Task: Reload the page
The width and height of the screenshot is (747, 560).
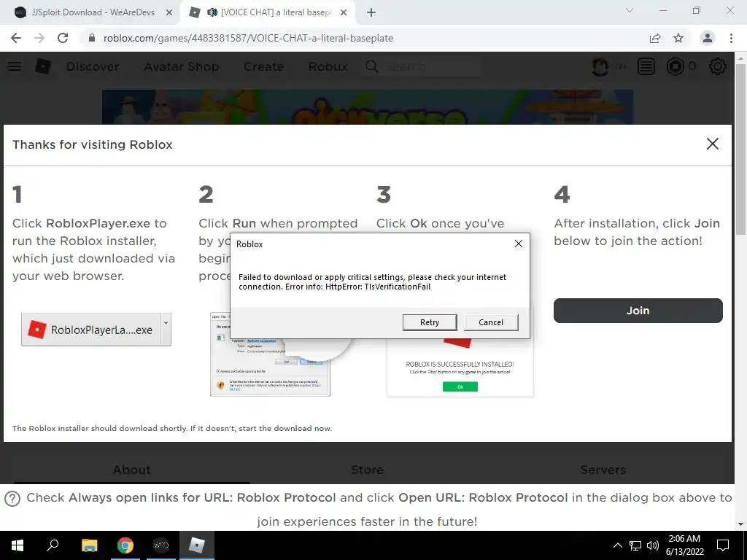Action: tap(63, 38)
